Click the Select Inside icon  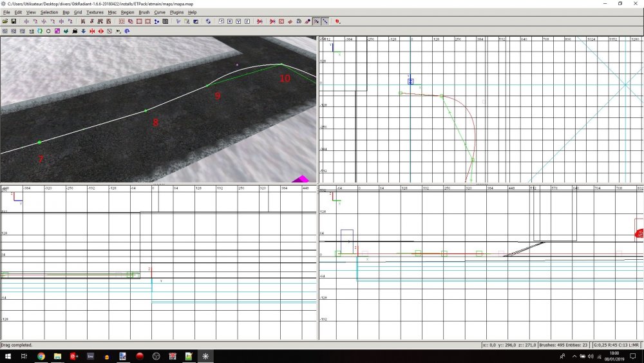tap(108, 21)
